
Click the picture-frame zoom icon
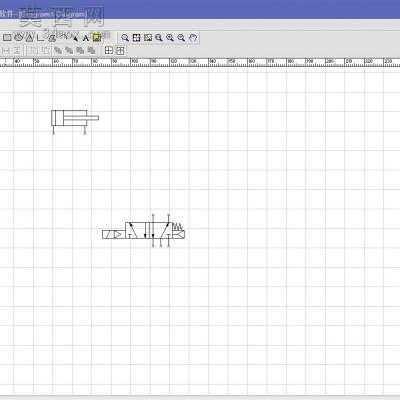tap(148, 38)
